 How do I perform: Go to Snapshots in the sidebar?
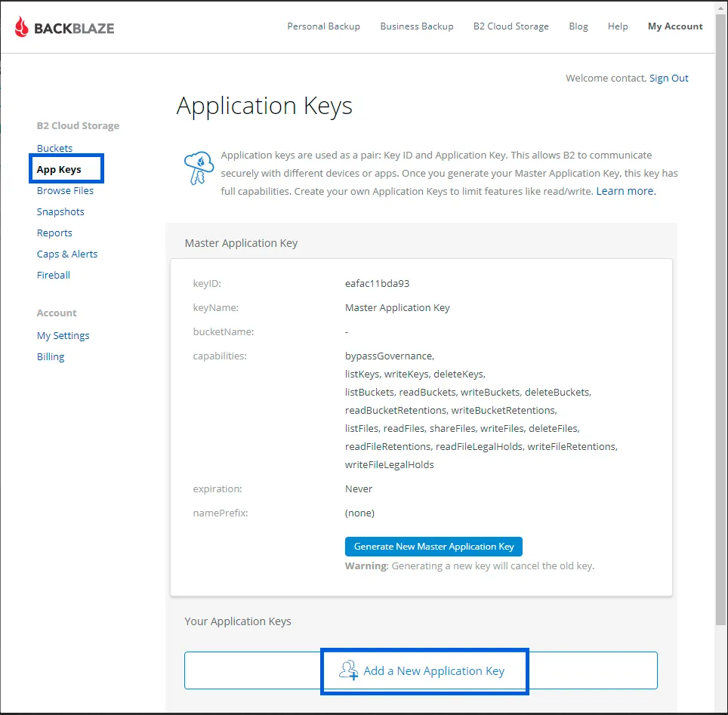(60, 211)
